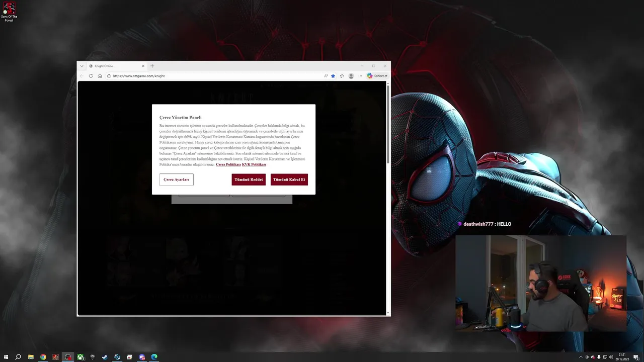Viewport: 644px width, 362px height.
Task: Open Copilot Sohbet et button
Action: 377,76
